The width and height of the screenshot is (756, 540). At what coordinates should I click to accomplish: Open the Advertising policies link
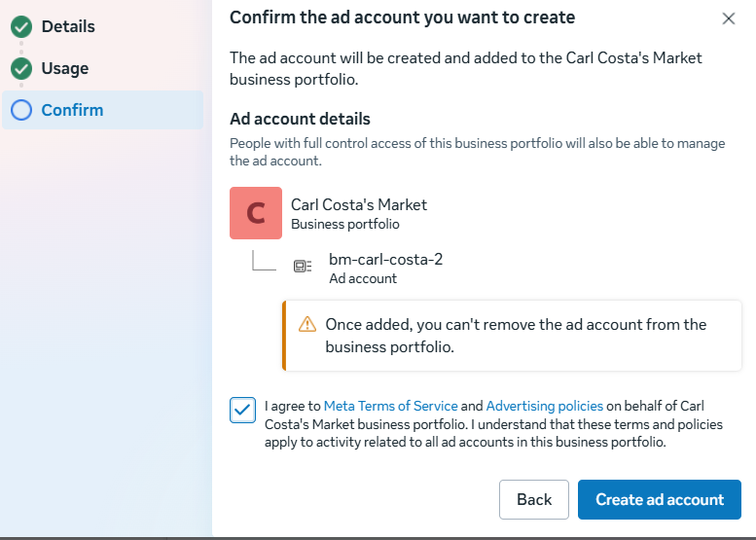pyautogui.click(x=544, y=406)
